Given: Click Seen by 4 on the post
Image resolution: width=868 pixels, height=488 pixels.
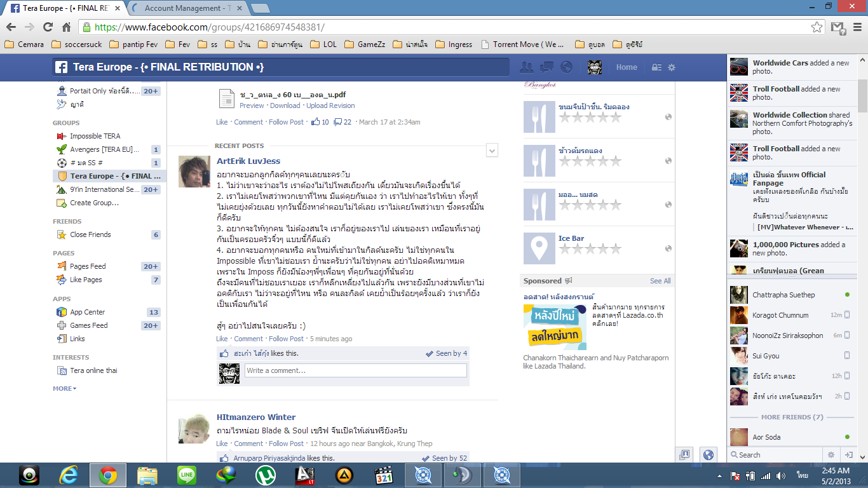Looking at the screenshot, I should point(446,353).
